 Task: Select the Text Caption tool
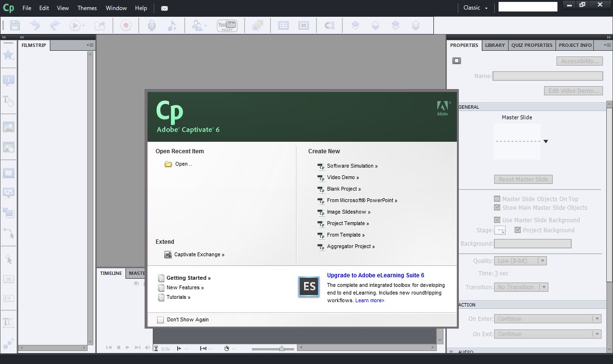(x=9, y=80)
